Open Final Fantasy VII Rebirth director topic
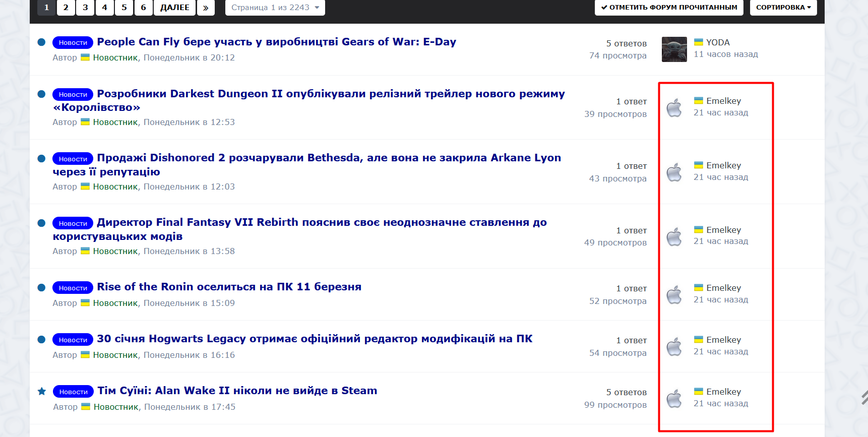The width and height of the screenshot is (868, 437). pos(300,229)
